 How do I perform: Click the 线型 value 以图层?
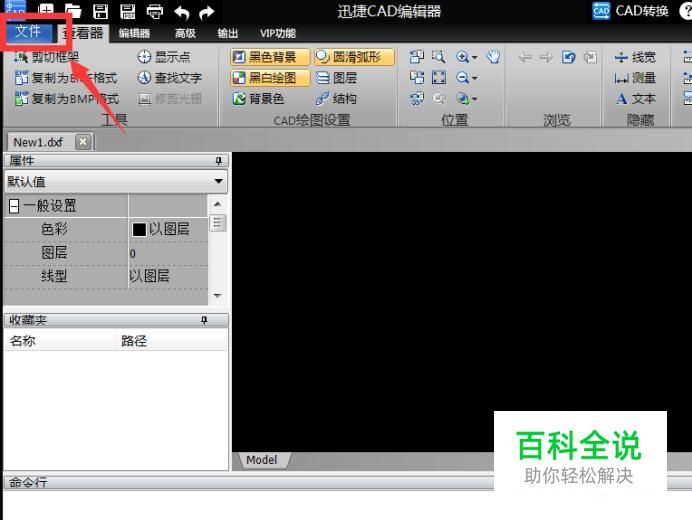coord(168,276)
